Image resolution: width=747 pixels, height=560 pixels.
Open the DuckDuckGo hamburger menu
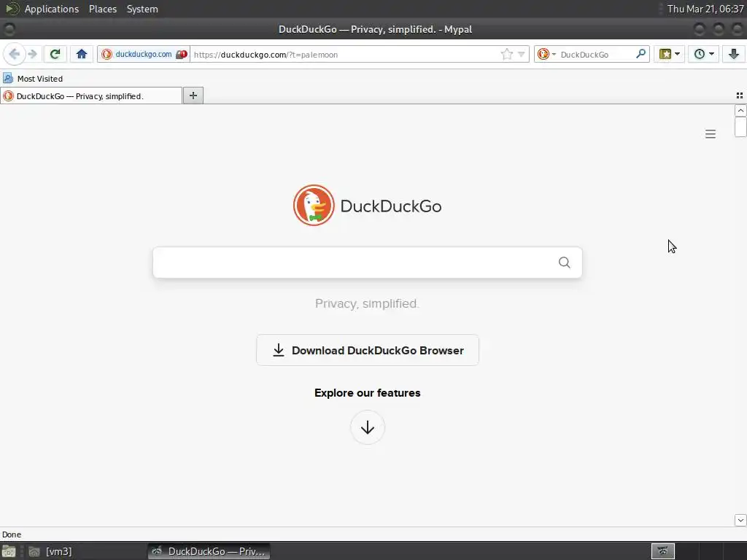pyautogui.click(x=711, y=134)
